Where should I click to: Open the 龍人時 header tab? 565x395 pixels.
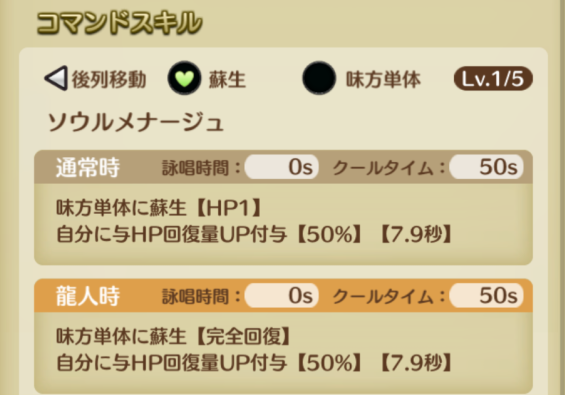tap(88, 296)
